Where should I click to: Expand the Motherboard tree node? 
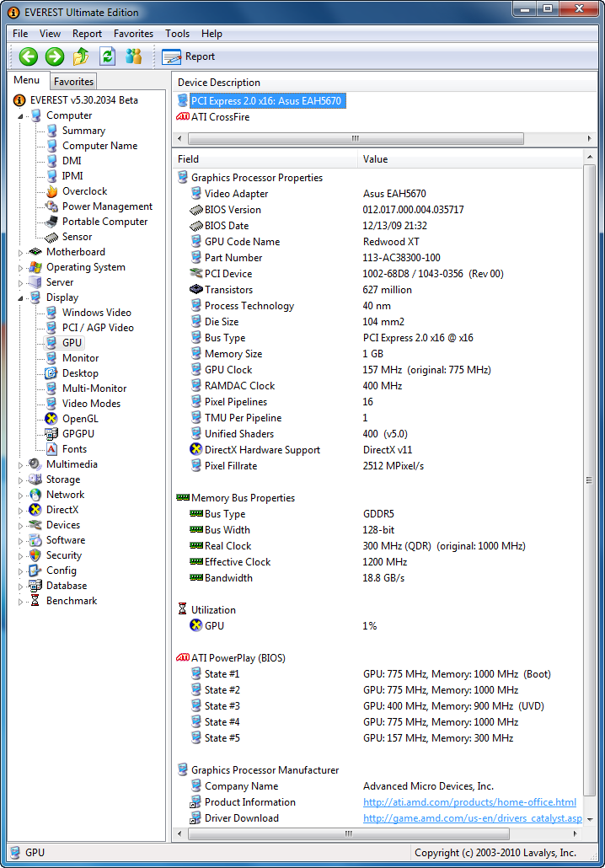click(20, 253)
